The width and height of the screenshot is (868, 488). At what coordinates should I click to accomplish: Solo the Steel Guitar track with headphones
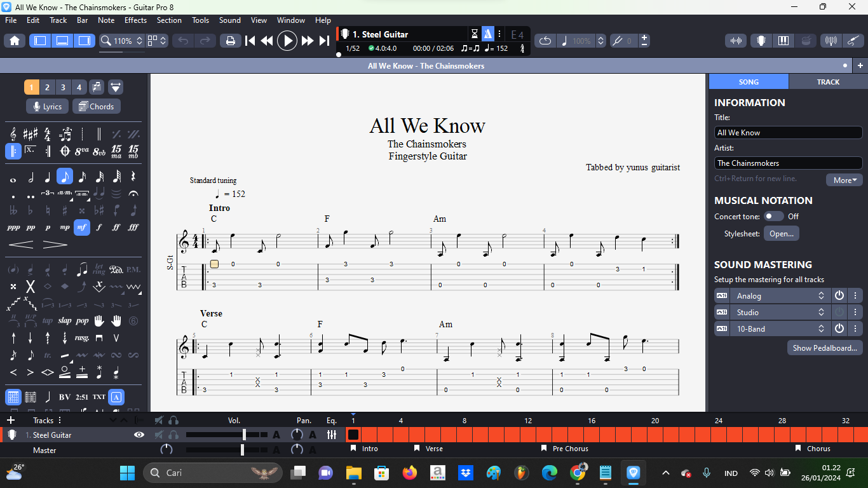click(173, 435)
